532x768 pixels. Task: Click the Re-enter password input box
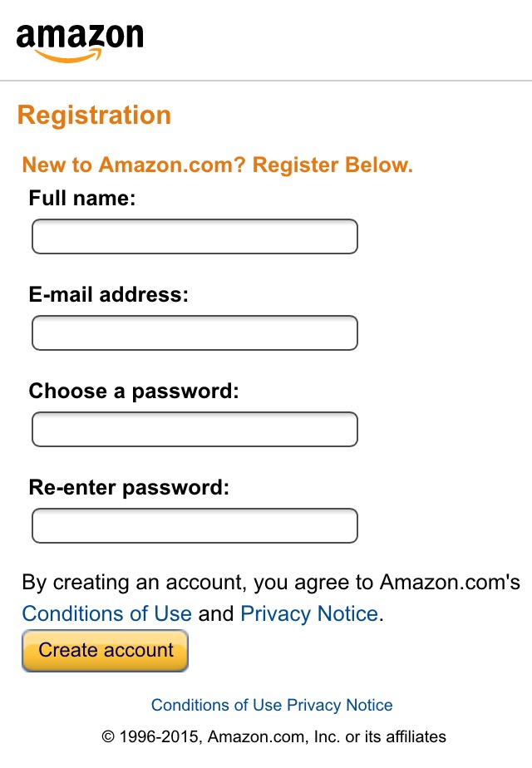coord(194,525)
